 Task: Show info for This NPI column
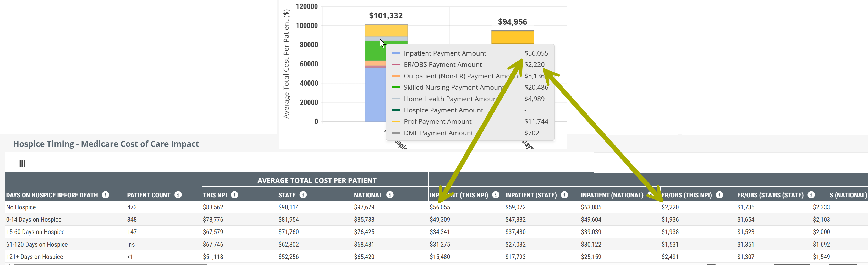(x=234, y=195)
